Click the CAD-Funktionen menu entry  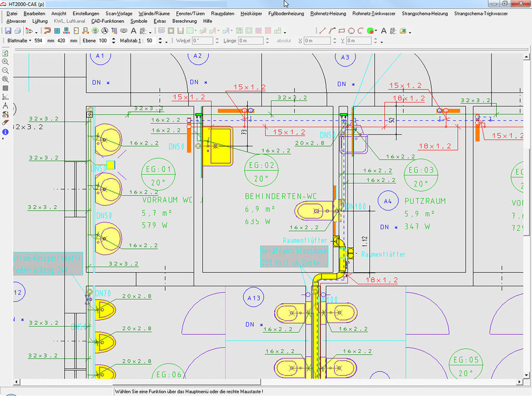tap(108, 21)
